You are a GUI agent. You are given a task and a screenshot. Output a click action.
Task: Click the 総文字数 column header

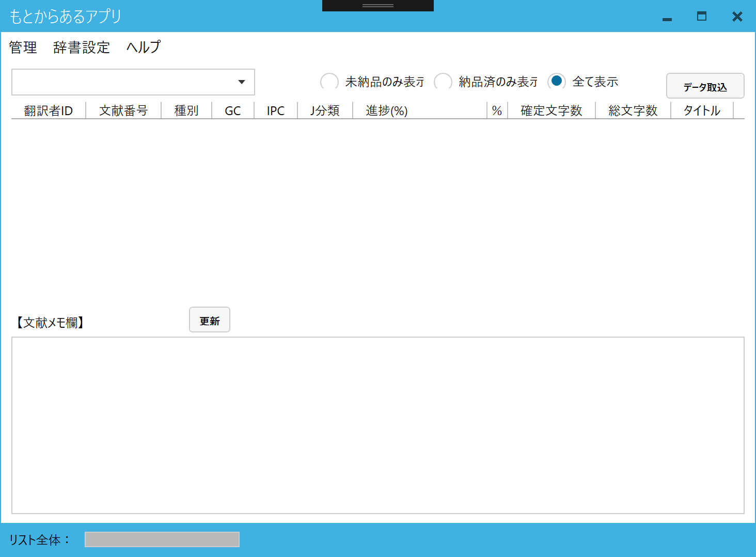click(633, 110)
